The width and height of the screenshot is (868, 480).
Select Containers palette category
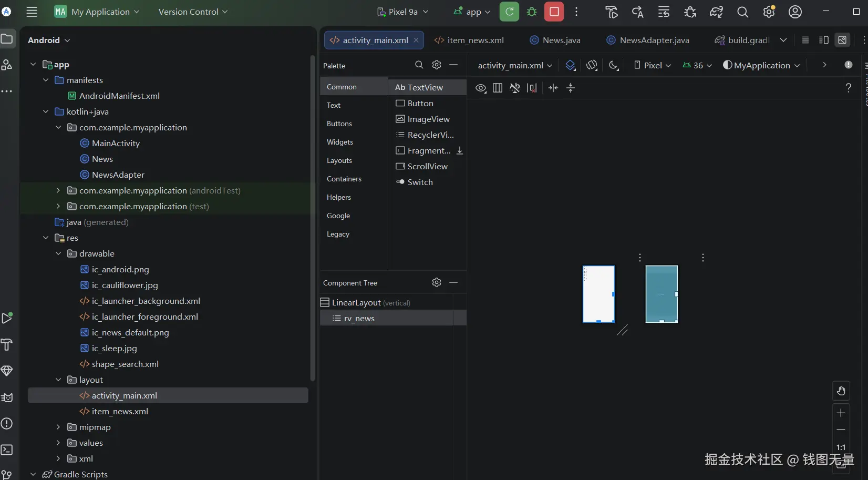point(344,179)
